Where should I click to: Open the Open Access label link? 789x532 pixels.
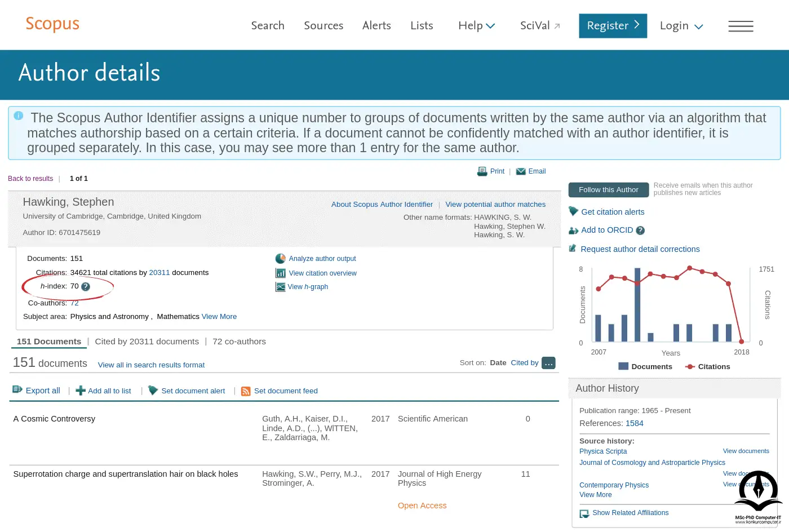422,506
